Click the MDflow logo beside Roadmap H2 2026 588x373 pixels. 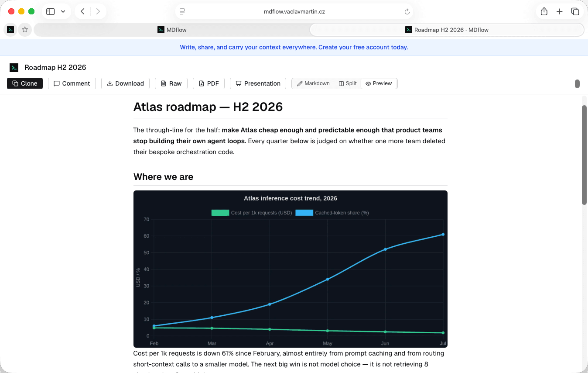point(14,67)
